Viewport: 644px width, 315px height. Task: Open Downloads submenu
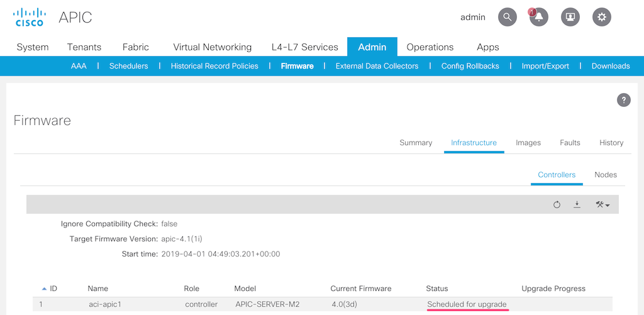point(611,66)
